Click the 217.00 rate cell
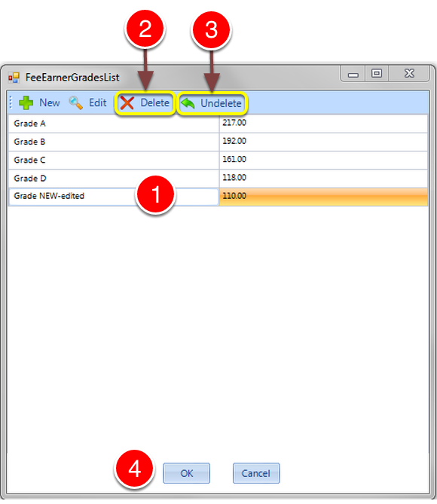This screenshot has height=504, width=437. pos(323,124)
